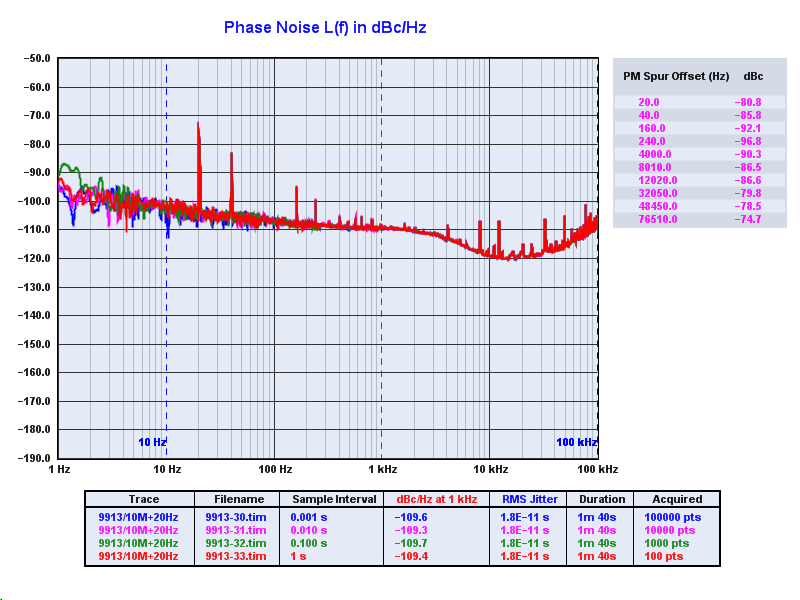Click filename 9913-30.tim
The width and height of the screenshot is (800, 600).
[236, 517]
